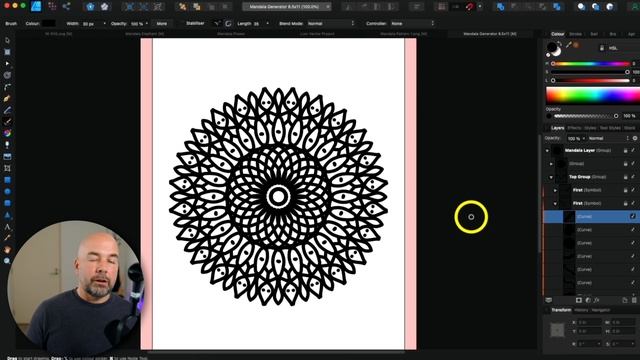Open the Layers panel tab

pos(558,128)
